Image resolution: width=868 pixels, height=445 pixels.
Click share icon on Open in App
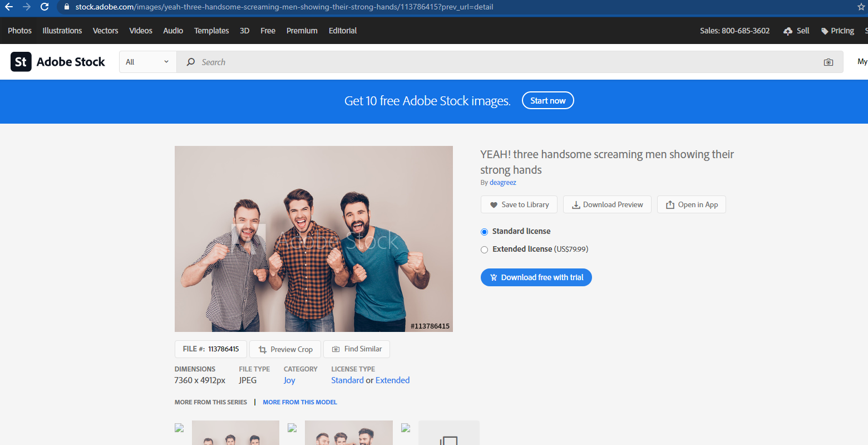[670, 205]
